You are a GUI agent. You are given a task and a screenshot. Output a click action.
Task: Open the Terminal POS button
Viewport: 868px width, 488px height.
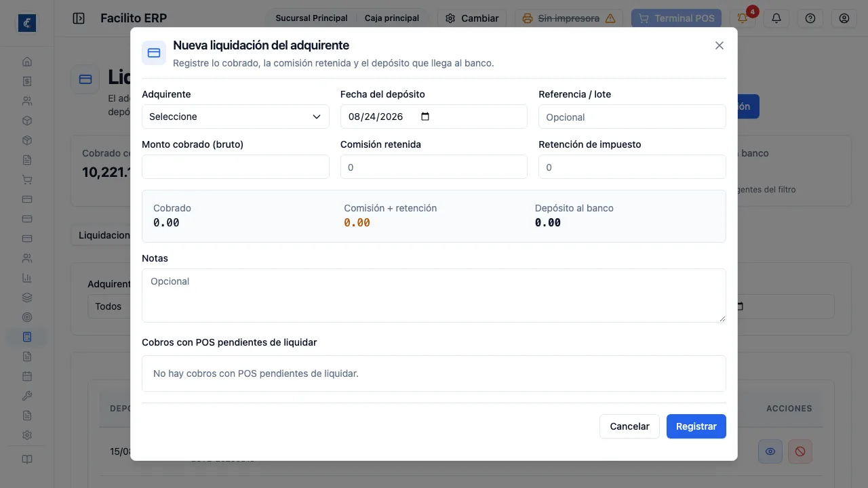pyautogui.click(x=677, y=18)
